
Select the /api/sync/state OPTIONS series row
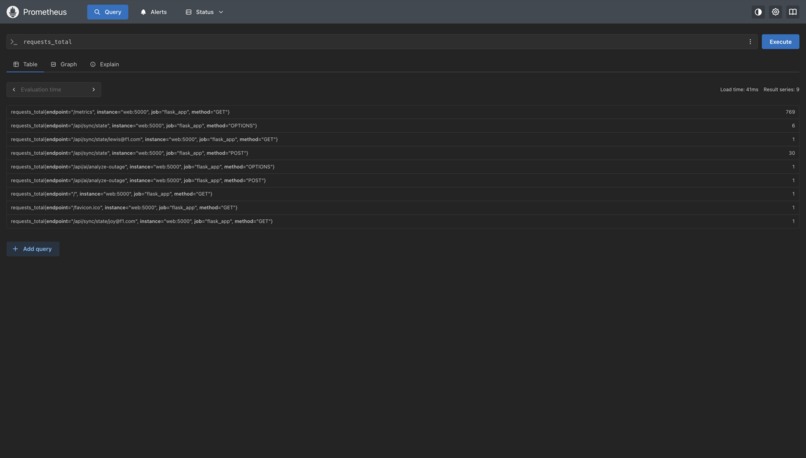pyautogui.click(x=402, y=125)
